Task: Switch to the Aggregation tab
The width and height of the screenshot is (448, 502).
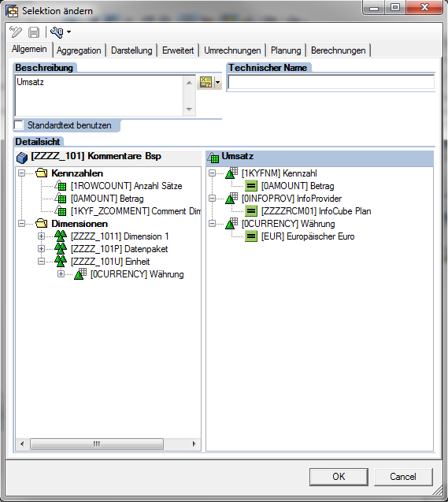Action: (x=79, y=50)
